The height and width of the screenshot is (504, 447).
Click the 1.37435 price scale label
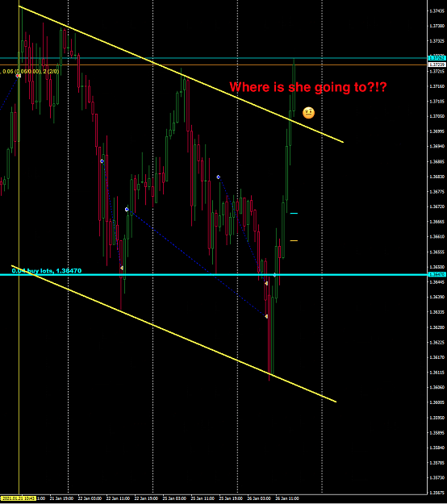[x=437, y=11]
